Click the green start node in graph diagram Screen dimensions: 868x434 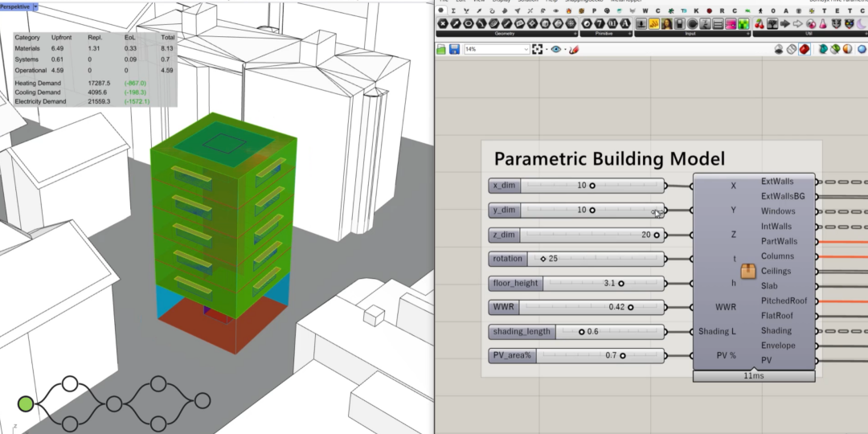pyautogui.click(x=26, y=403)
